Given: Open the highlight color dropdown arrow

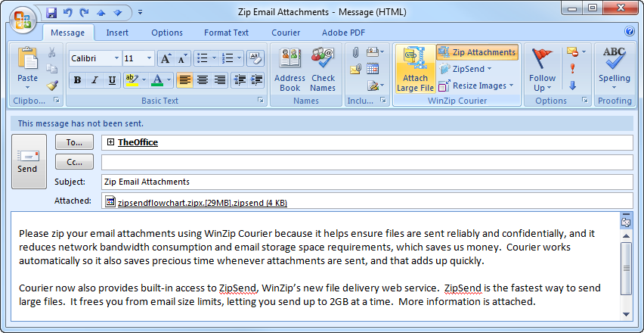Looking at the screenshot, I should [x=144, y=80].
